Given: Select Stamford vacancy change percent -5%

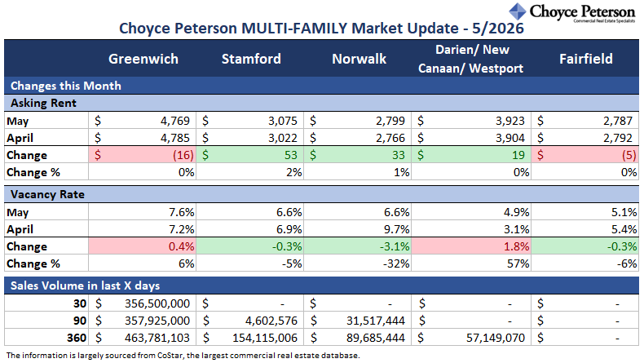Looking at the screenshot, I should 250,263.
